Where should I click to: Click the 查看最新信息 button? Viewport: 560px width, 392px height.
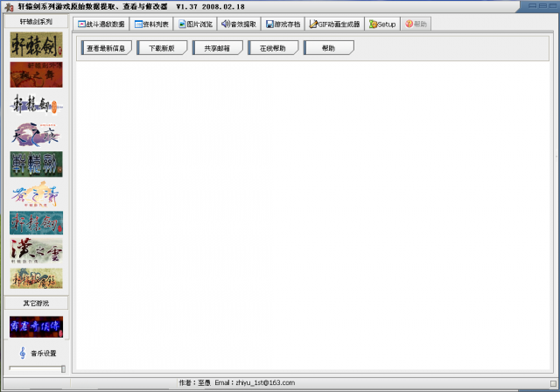tap(107, 48)
